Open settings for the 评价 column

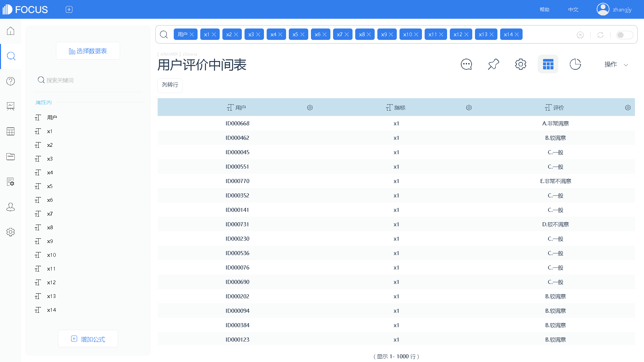tap(628, 108)
